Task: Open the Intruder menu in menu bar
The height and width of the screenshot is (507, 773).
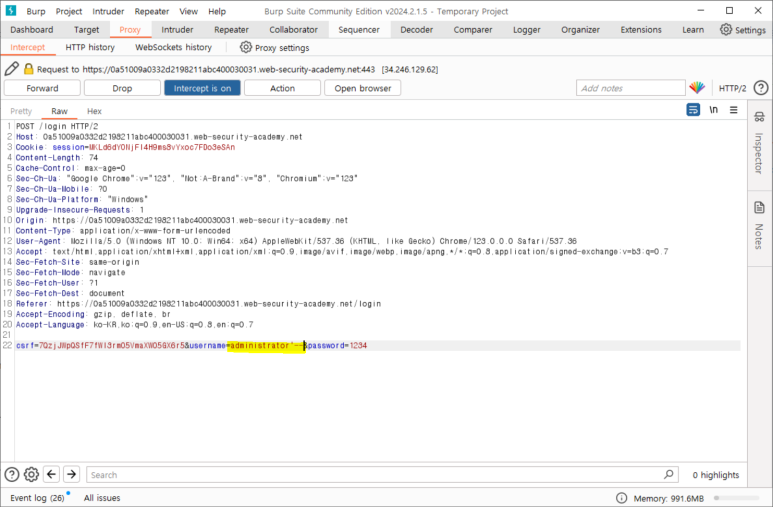Action: click(108, 11)
